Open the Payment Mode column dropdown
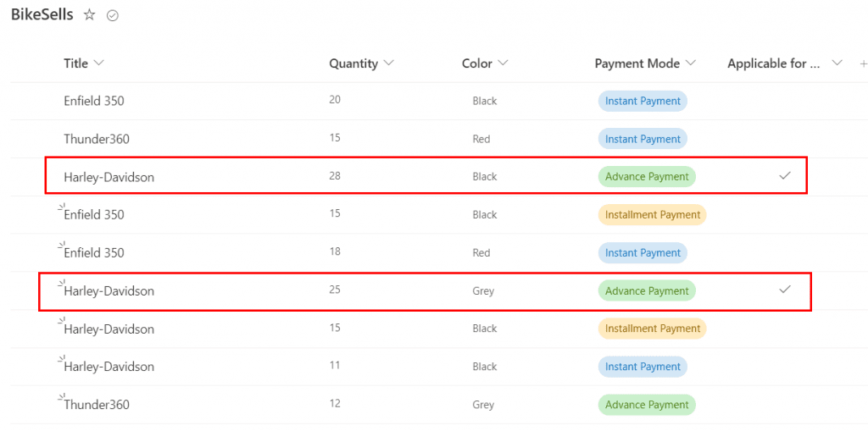This screenshot has height=431, width=868. point(690,63)
